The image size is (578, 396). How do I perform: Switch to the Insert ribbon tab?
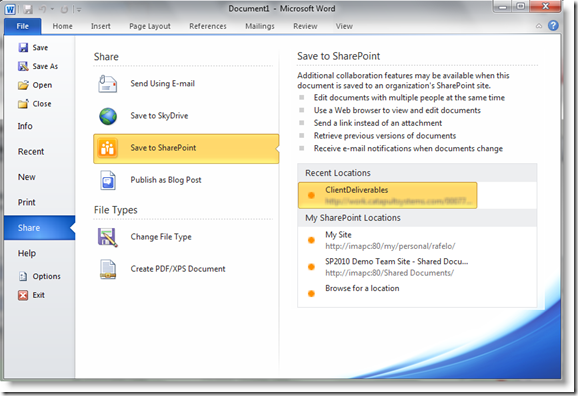101,26
